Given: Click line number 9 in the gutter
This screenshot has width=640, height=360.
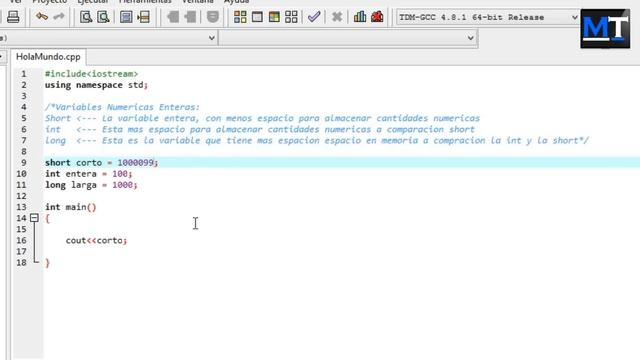Looking at the screenshot, I should pyautogui.click(x=24, y=163).
